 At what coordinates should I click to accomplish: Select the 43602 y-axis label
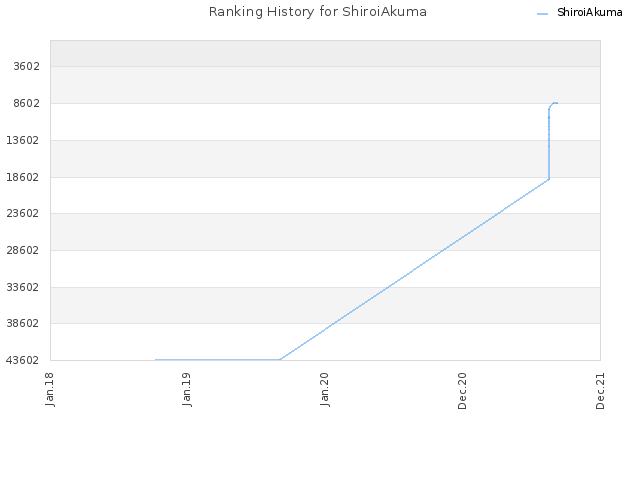pos(23,360)
